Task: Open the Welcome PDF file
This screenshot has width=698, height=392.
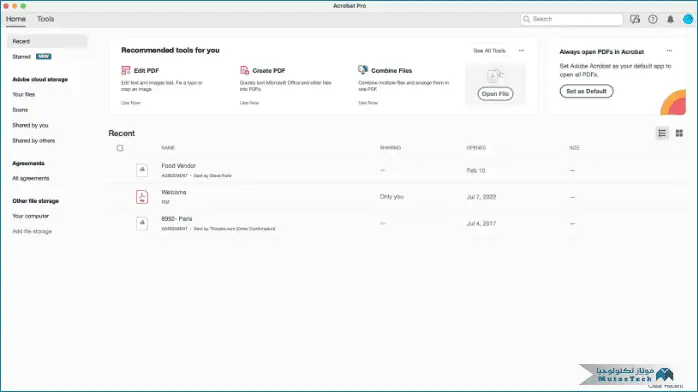Action: (174, 192)
